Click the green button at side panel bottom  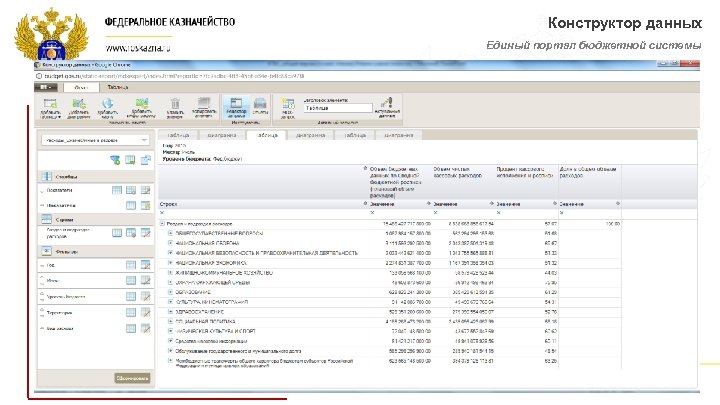[x=132, y=378]
